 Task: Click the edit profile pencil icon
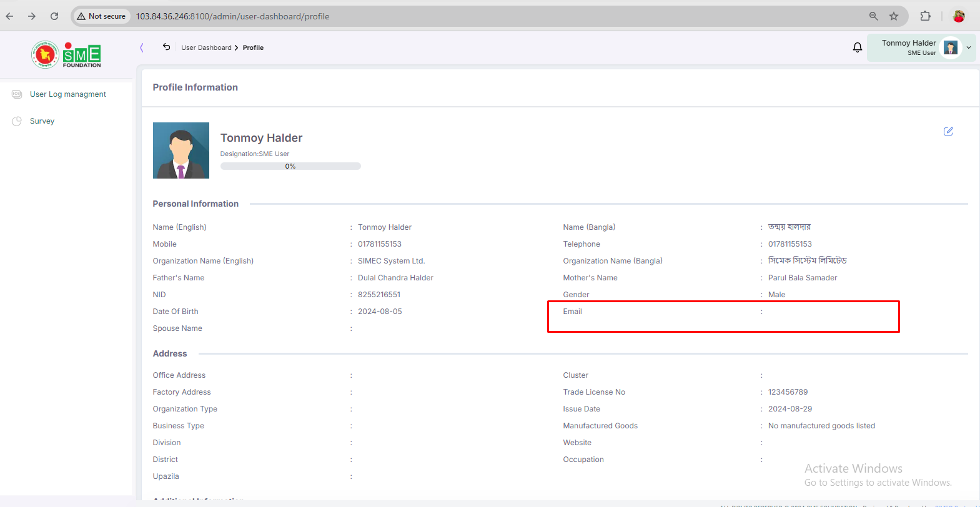(x=948, y=131)
